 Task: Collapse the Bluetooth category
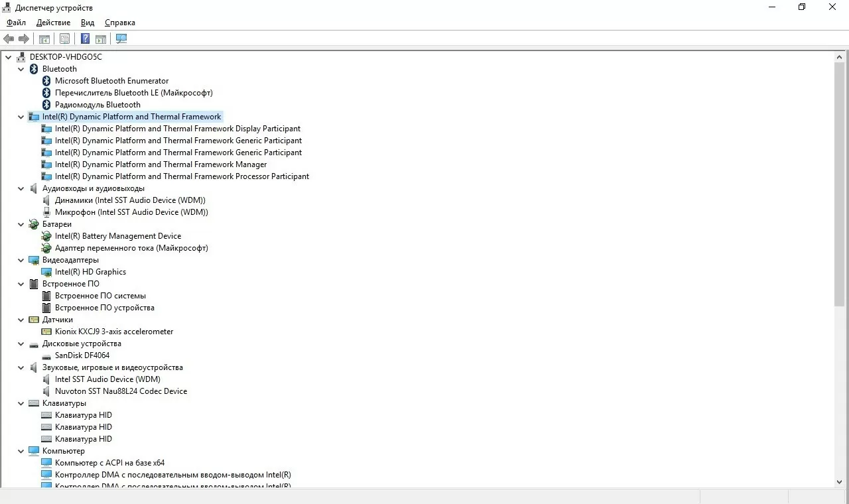(x=21, y=69)
